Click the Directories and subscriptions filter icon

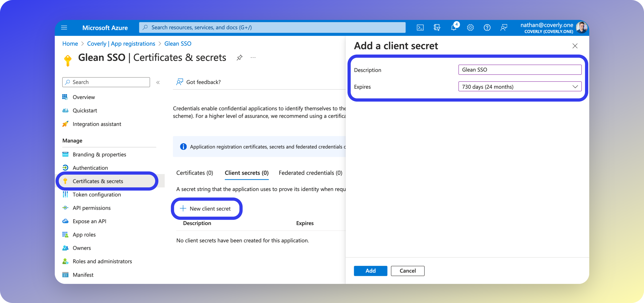coord(437,28)
